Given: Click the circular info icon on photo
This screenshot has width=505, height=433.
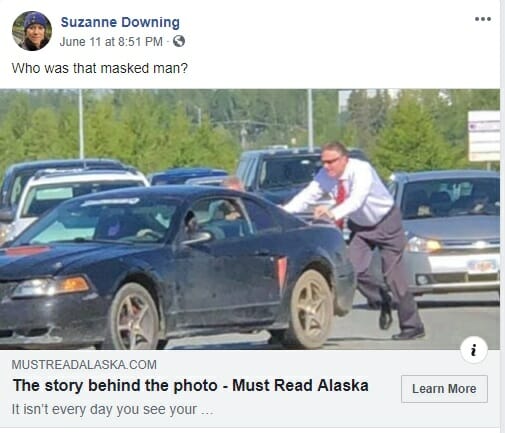Looking at the screenshot, I should coord(474,350).
